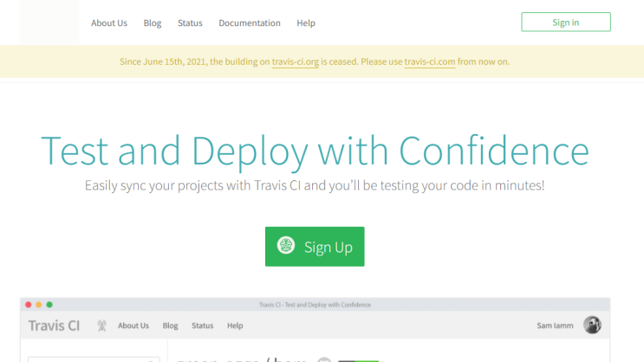The image size is (644, 362).
Task: Click the mascot icon on Sign Up button
Action: [x=286, y=245]
